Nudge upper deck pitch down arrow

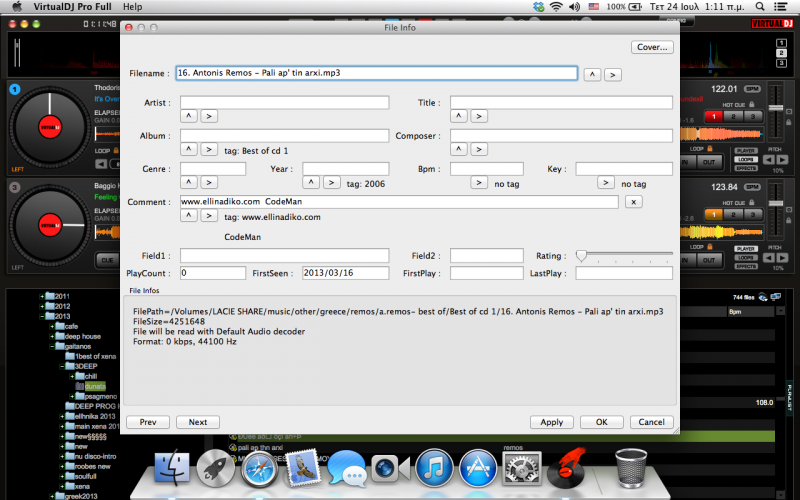click(769, 160)
